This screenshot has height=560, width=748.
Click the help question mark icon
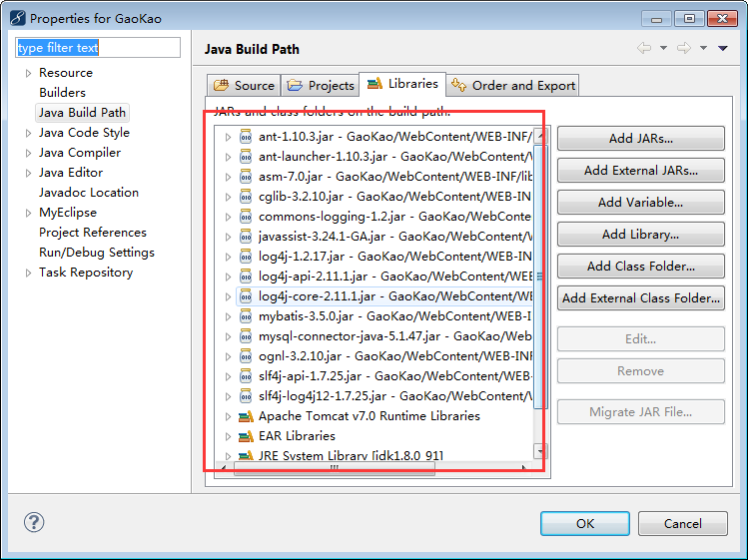point(34,522)
